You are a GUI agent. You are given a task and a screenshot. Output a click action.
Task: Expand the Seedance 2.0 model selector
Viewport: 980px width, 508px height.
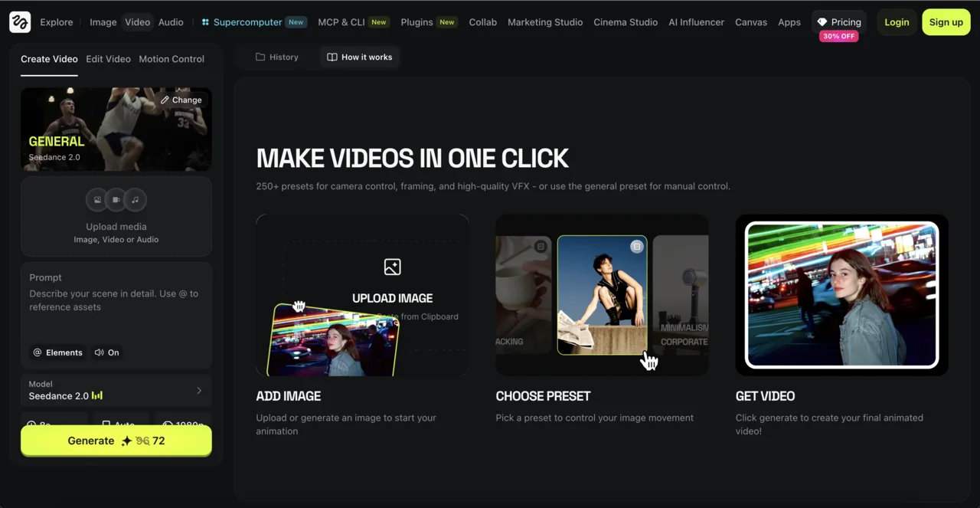(116, 391)
